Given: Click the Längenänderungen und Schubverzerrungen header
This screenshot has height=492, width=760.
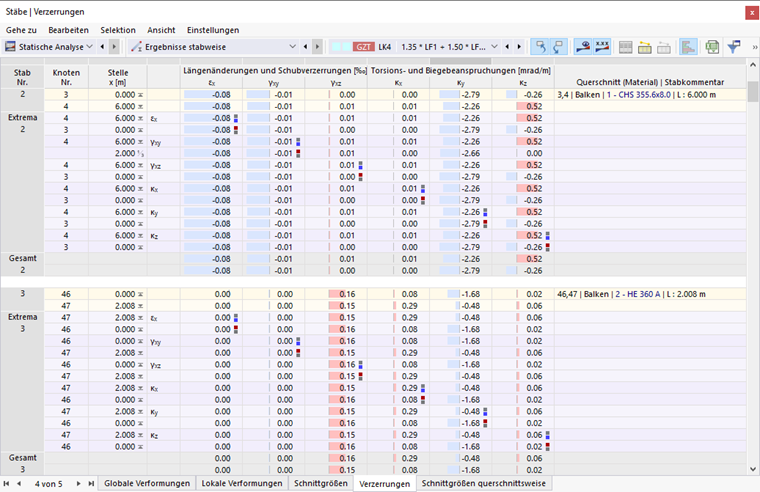Looking at the screenshot, I should 274,71.
